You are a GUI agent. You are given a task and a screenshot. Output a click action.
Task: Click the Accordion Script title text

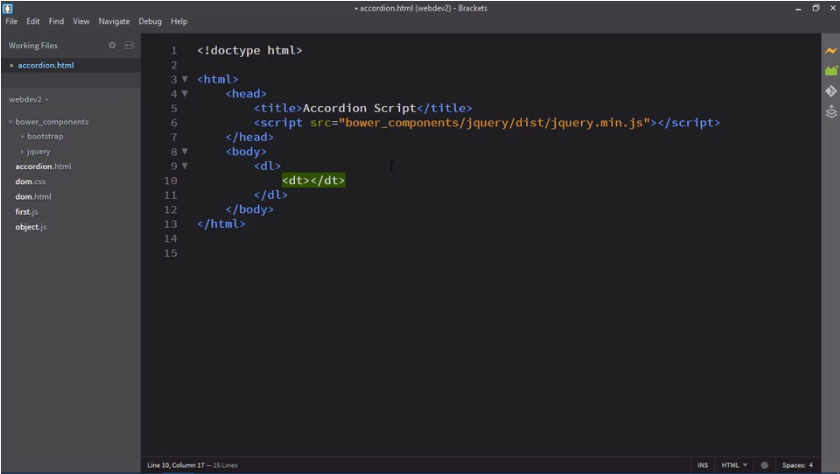(x=359, y=108)
